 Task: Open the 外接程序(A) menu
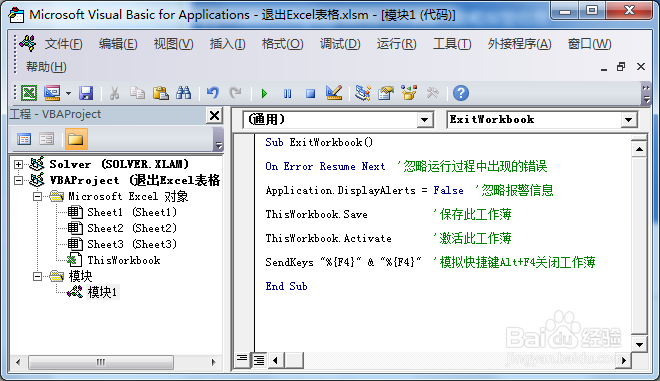click(519, 44)
